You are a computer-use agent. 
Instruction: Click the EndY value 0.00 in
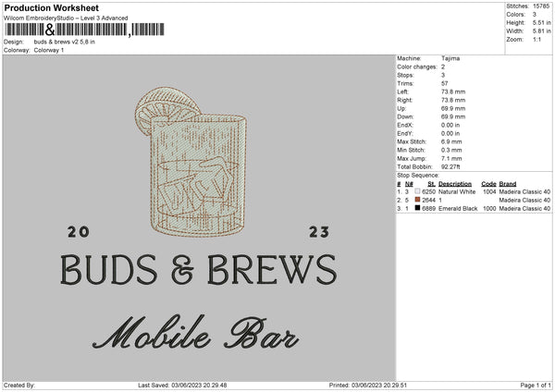click(x=450, y=134)
